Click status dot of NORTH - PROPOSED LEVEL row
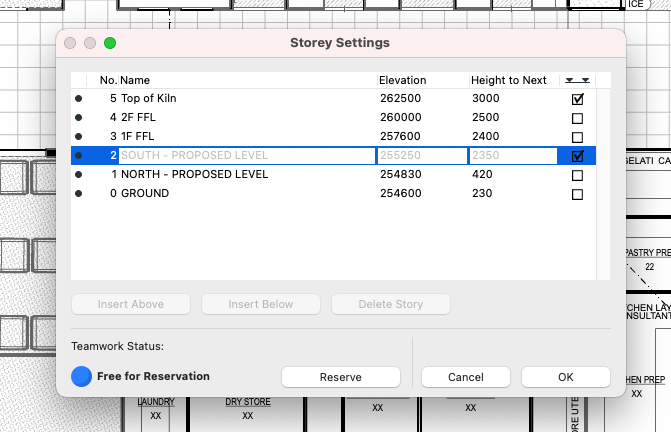This screenshot has width=671, height=432. click(x=78, y=175)
